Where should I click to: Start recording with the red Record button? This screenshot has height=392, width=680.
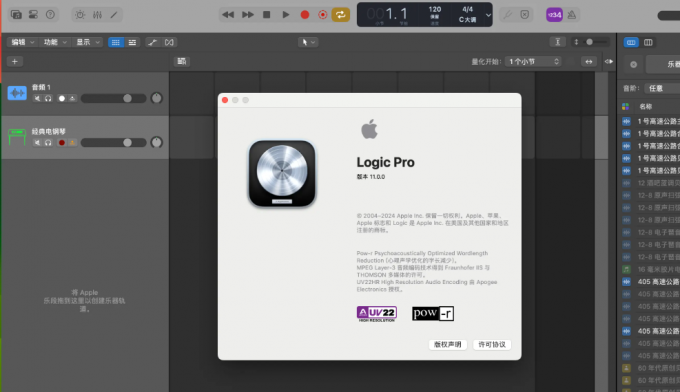click(x=305, y=15)
